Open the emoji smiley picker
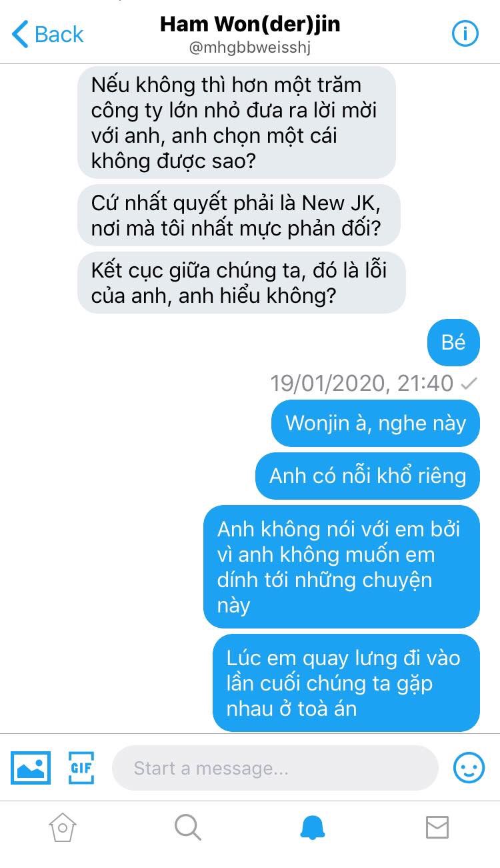This screenshot has width=500, height=868. 469,768
